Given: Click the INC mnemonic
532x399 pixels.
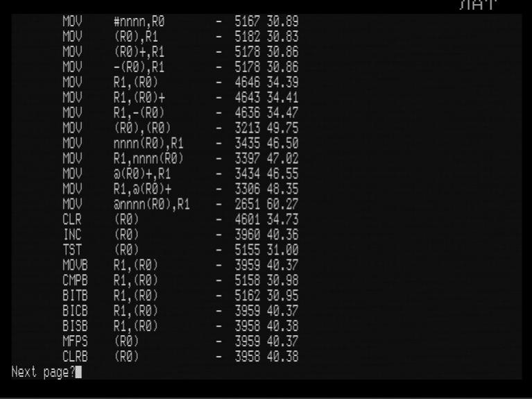Looking at the screenshot, I should point(72,235).
